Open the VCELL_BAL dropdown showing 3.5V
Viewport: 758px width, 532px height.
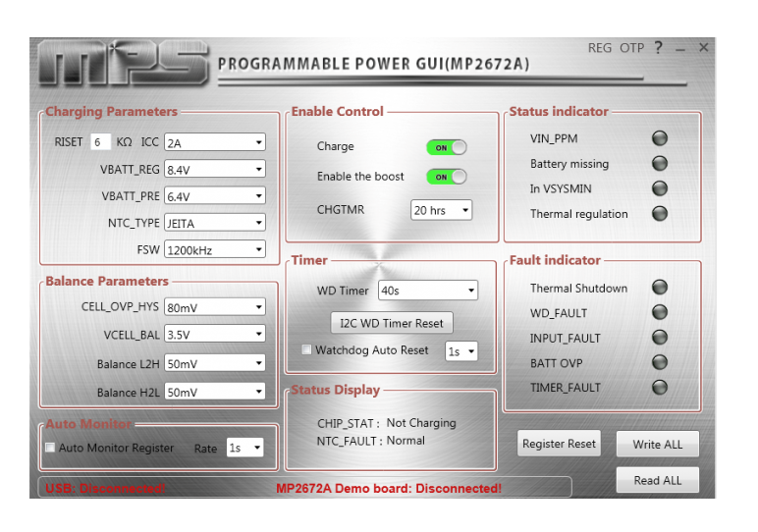(215, 334)
